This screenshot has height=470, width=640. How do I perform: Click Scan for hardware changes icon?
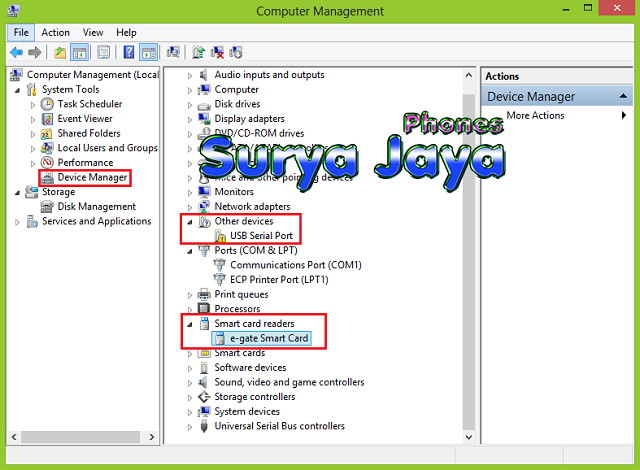(173, 52)
